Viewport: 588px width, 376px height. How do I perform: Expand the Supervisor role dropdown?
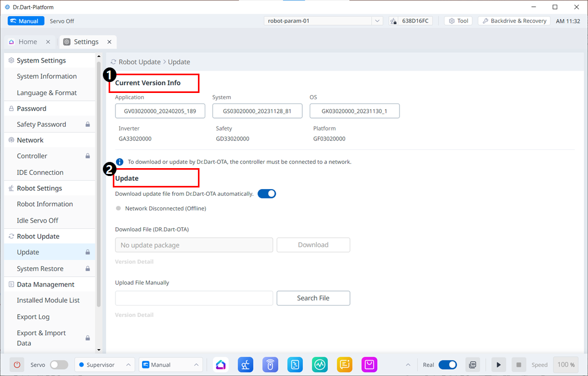[x=104, y=365]
